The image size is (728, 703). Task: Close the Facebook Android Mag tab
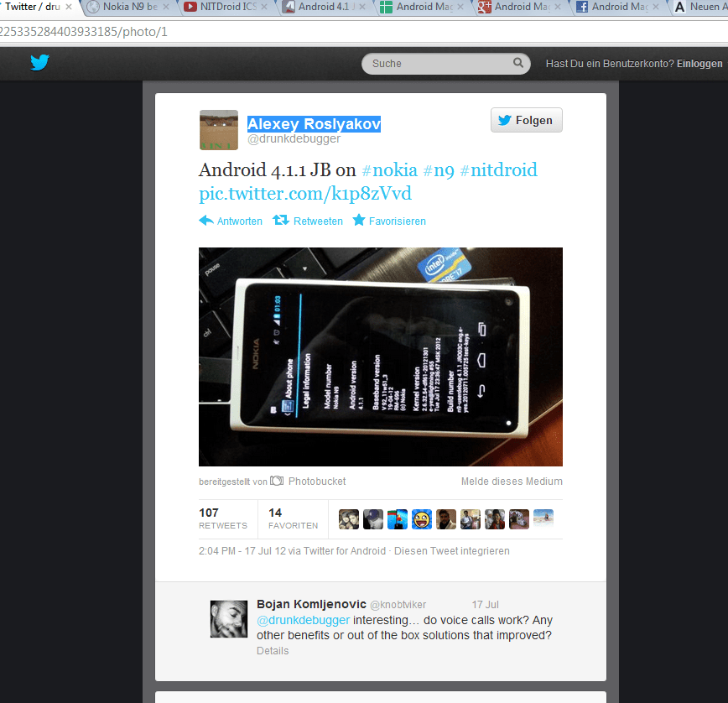[656, 7]
